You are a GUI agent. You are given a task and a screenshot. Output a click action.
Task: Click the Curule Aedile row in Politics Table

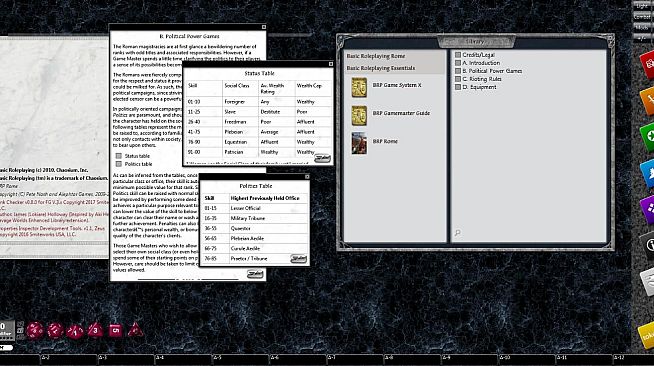pyautogui.click(x=255, y=248)
